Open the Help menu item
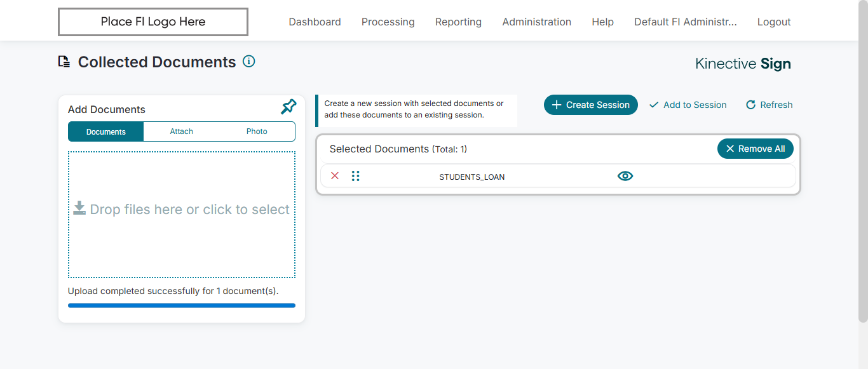 [x=602, y=22]
